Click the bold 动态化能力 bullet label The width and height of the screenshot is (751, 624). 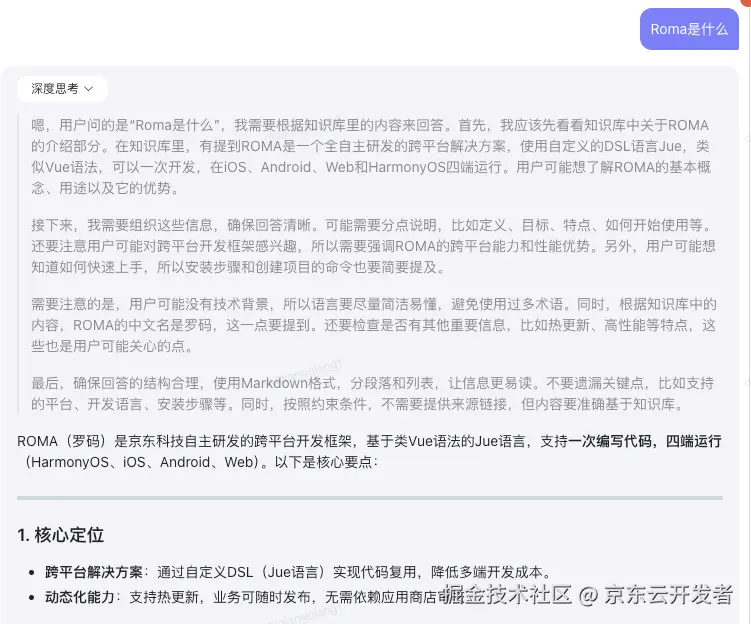[80, 597]
